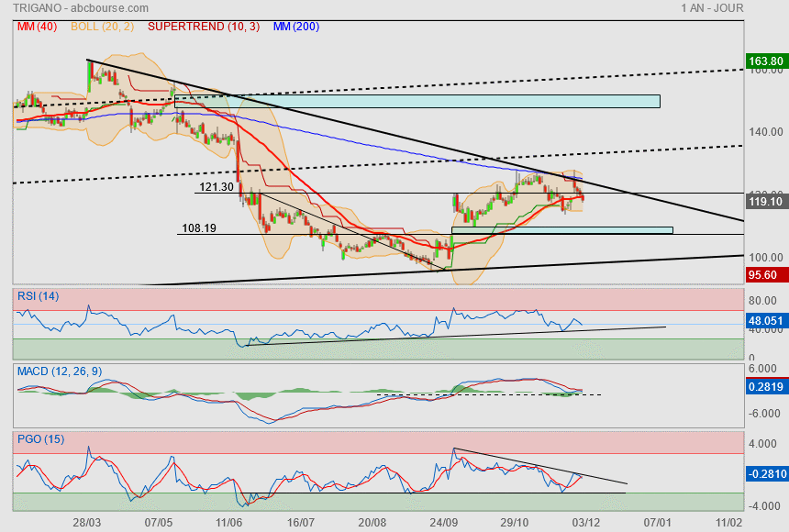Select the MM (40) legend label
The height and width of the screenshot is (532, 789).
(x=38, y=27)
